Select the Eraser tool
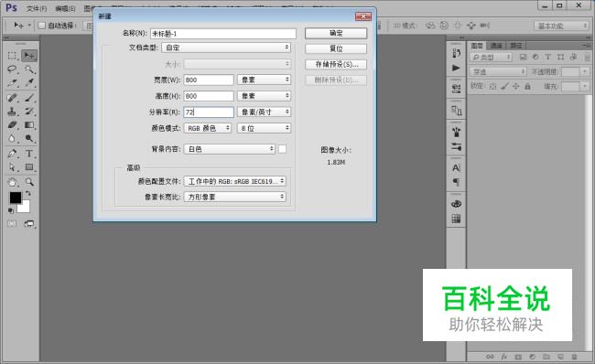Image resolution: width=595 pixels, height=364 pixels. click(12, 124)
